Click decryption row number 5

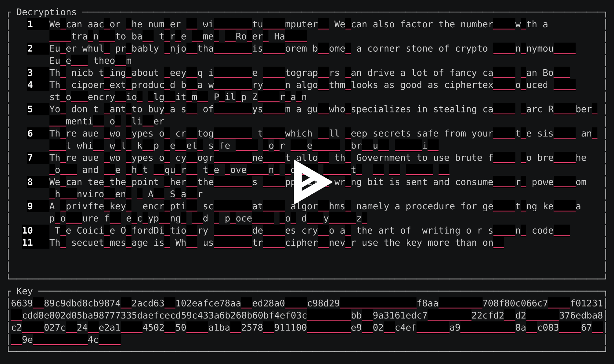pyautogui.click(x=30, y=110)
